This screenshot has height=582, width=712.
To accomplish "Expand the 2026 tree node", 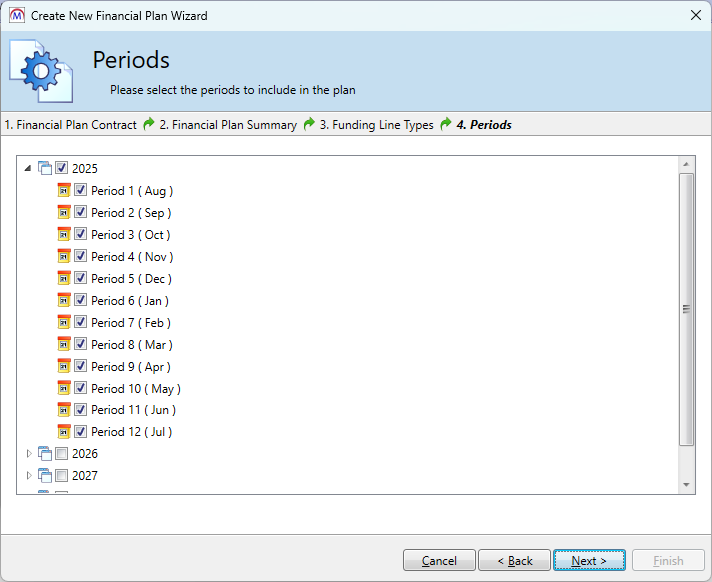I will 28,454.
